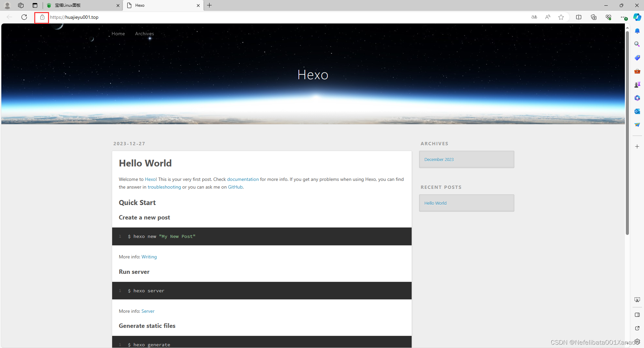Open the tab actions menu icon
This screenshot has width=644, height=348.
tap(35, 5)
